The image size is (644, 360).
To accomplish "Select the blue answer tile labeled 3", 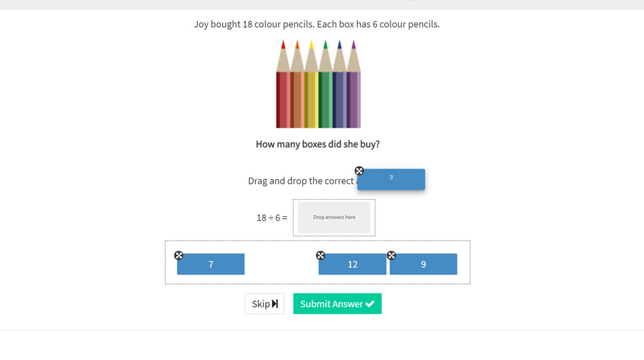I will (x=391, y=180).
